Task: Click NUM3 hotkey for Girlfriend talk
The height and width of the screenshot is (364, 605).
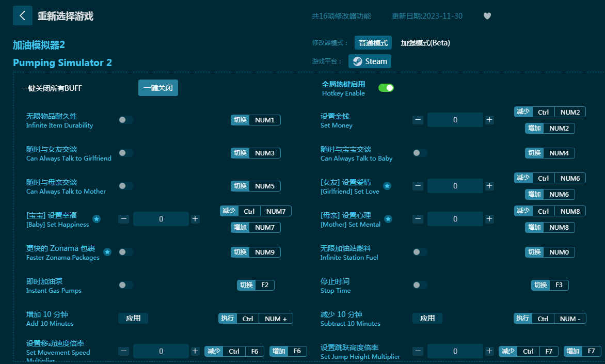Action: click(256, 153)
